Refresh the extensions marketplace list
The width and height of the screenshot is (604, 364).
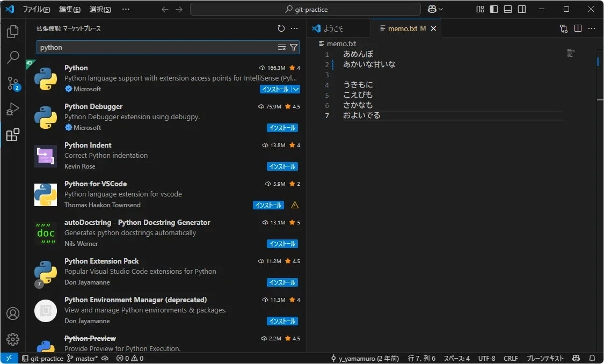click(x=281, y=28)
